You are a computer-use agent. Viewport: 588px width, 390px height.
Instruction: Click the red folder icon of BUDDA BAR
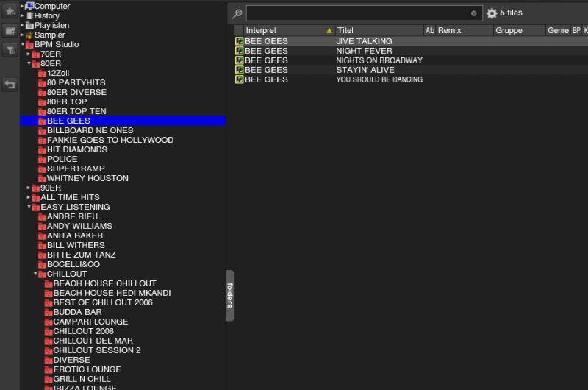(x=49, y=312)
